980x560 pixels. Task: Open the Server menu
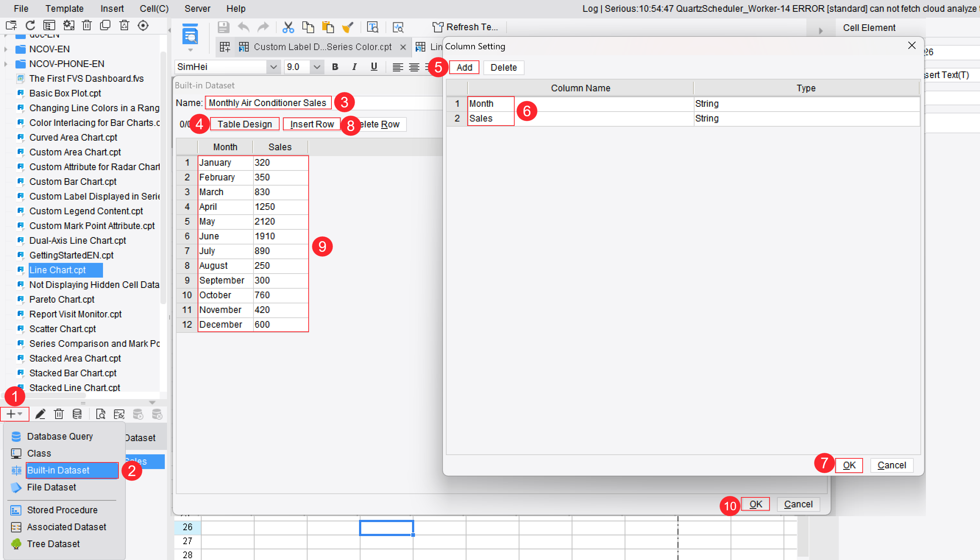[x=198, y=8]
